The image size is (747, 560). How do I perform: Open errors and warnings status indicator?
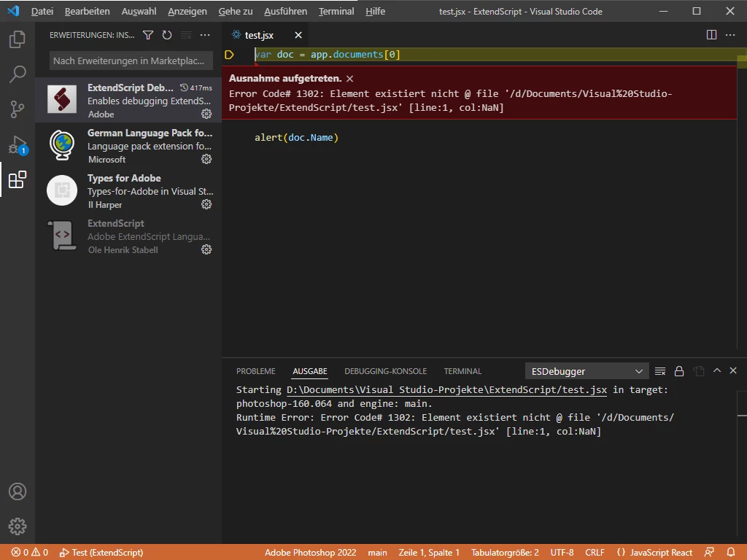click(x=29, y=553)
